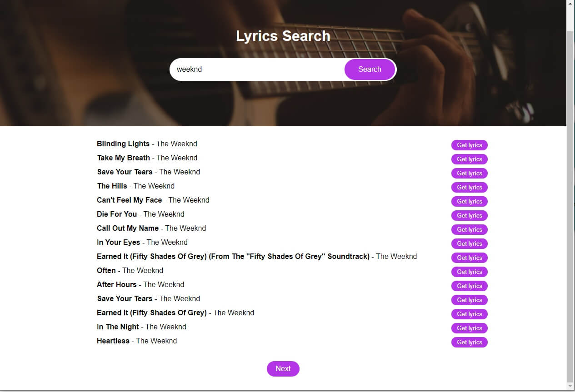Get lyrics for In Your Eyes
This screenshot has width=575, height=392.
tap(469, 243)
